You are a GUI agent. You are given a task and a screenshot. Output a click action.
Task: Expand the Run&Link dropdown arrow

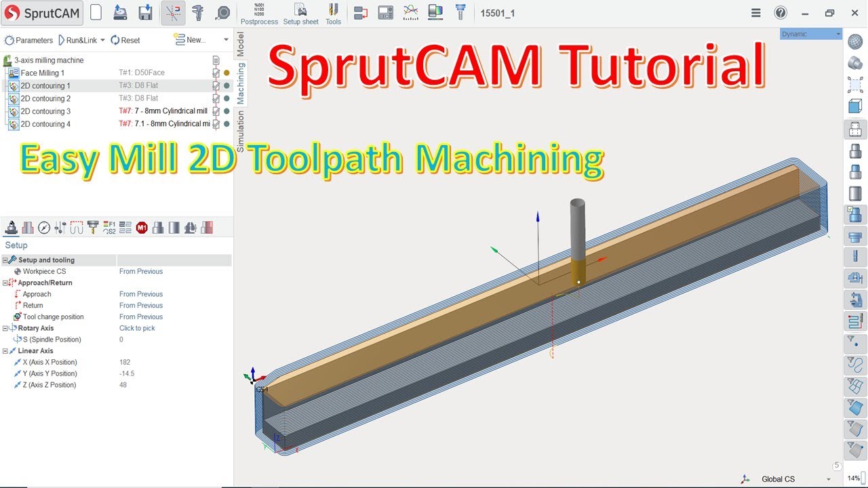tap(102, 40)
